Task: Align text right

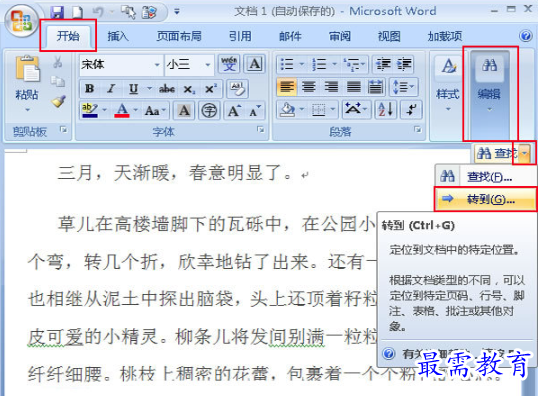Action: (331, 87)
